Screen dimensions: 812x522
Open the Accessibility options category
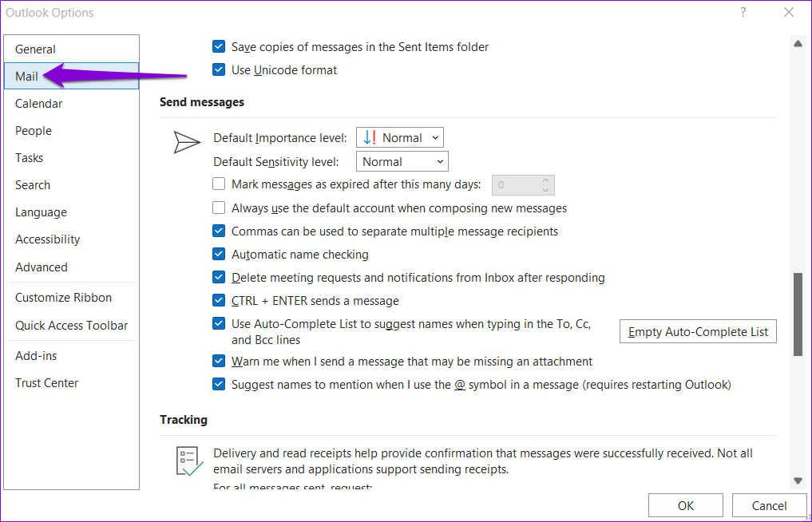pos(72,239)
